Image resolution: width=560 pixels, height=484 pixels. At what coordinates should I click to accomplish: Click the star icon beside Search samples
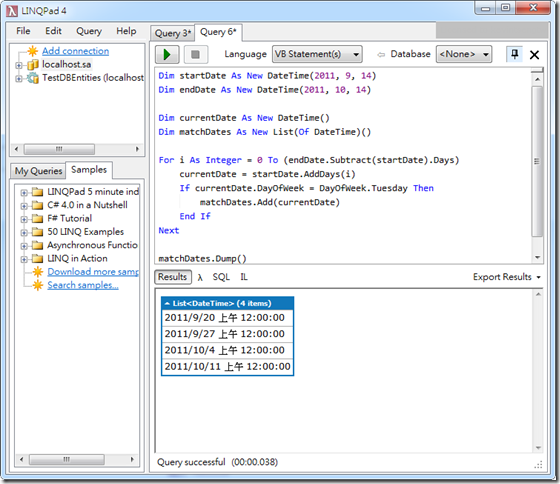coord(38,285)
